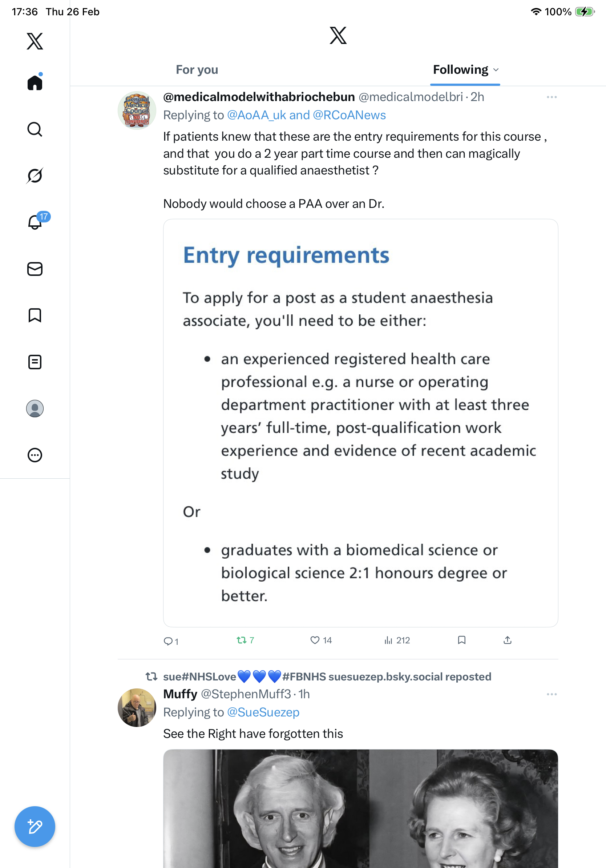
Task: Tap the compose new post button
Action: 35,827
